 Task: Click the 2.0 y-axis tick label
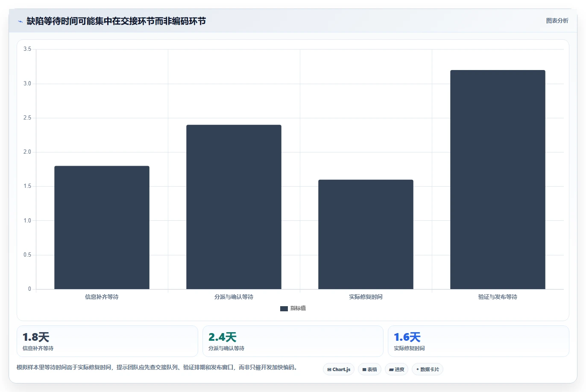click(x=27, y=152)
